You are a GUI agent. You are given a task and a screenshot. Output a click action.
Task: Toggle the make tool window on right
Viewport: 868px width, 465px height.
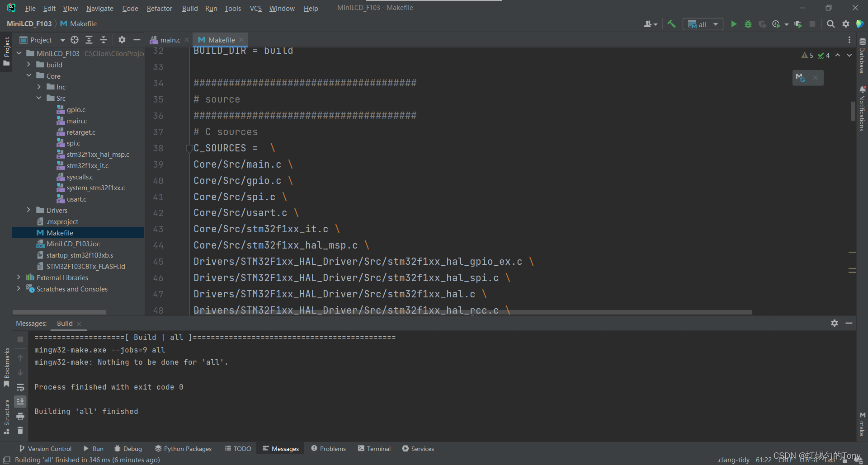(x=862, y=424)
